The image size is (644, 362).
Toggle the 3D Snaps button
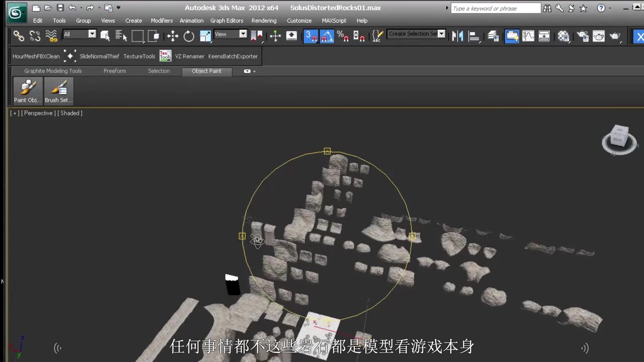(311, 36)
